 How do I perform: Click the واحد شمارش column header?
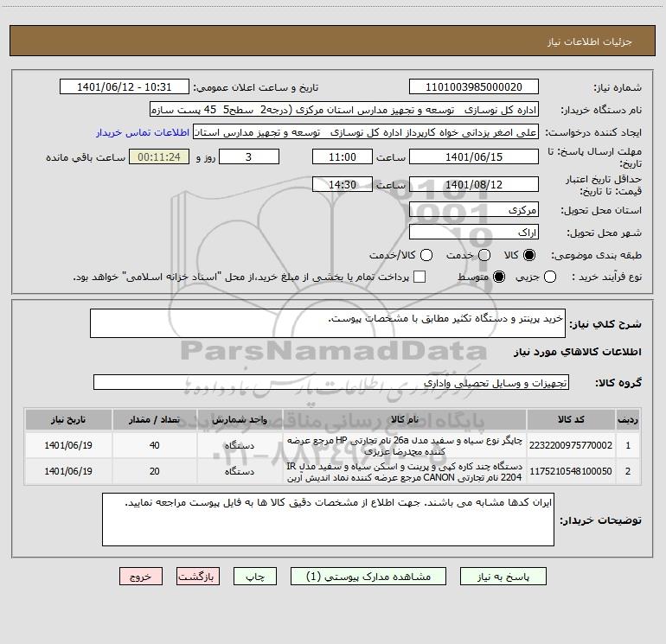tap(240, 419)
